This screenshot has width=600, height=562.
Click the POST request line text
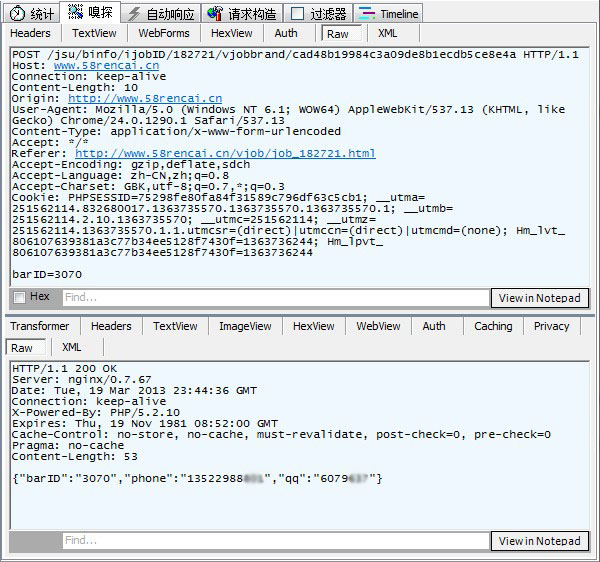click(x=295, y=54)
